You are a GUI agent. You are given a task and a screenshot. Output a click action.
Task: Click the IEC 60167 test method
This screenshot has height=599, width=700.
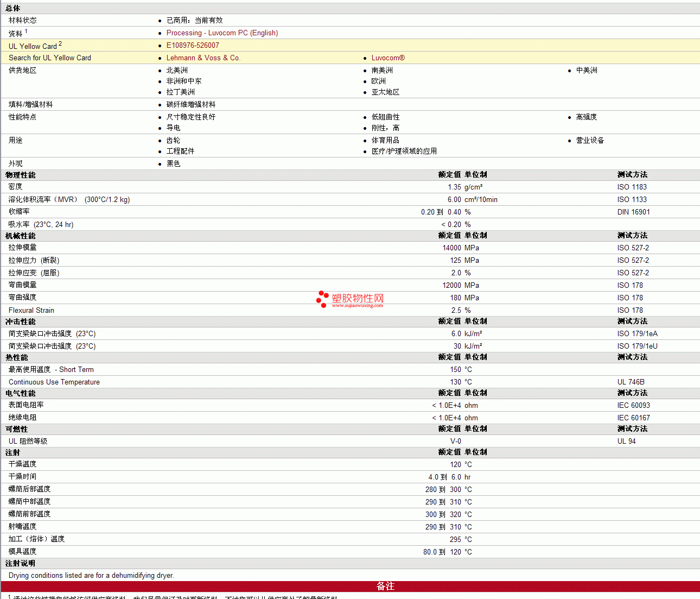point(633,418)
